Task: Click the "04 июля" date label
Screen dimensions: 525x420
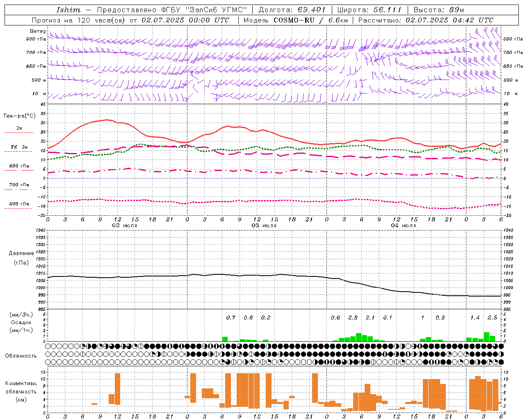Action: (404, 226)
